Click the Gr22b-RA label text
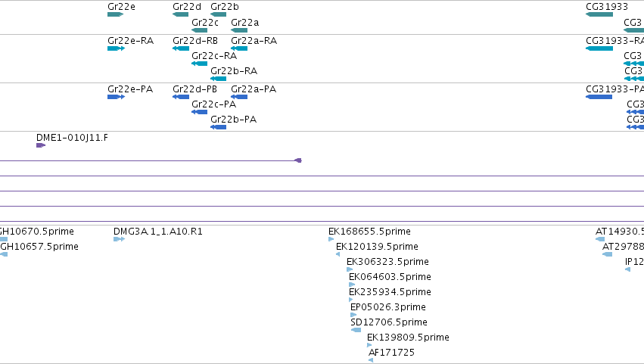 [x=234, y=70]
